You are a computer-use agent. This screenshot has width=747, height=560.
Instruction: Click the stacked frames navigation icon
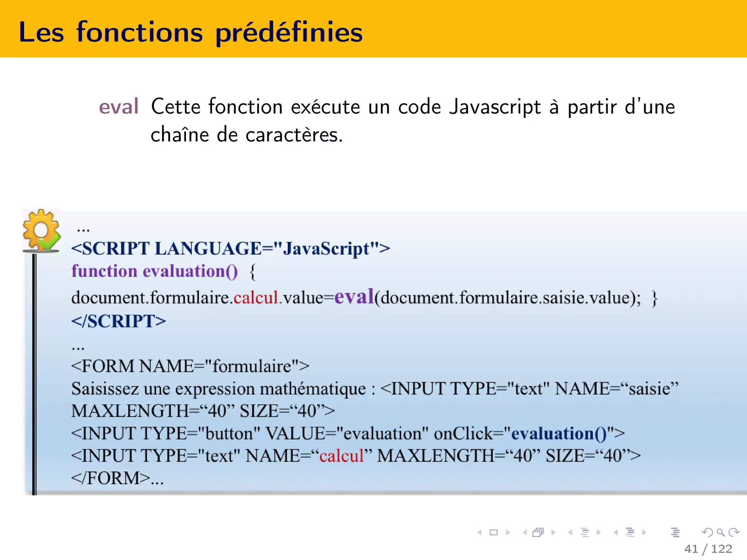(x=538, y=533)
